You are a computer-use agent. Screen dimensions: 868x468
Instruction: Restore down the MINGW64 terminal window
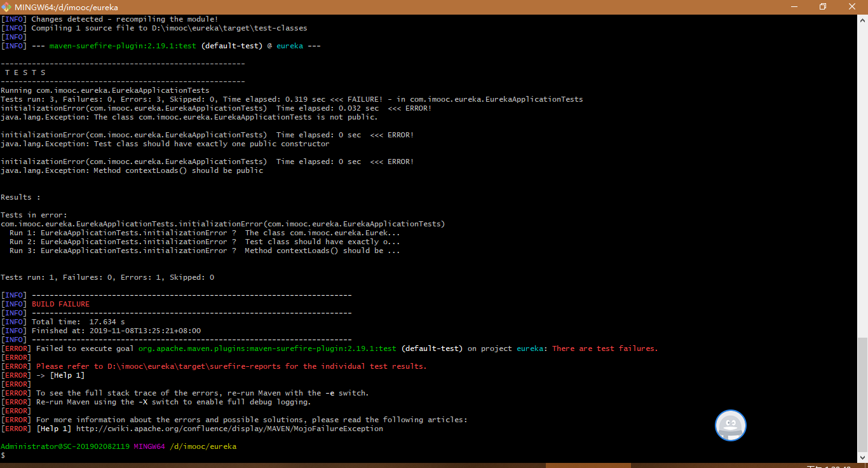823,6
